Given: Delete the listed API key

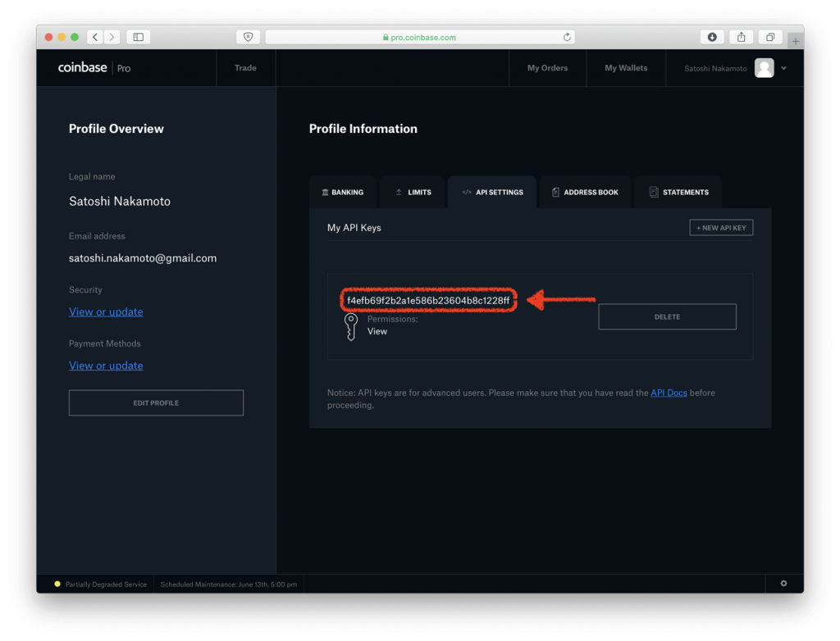Looking at the screenshot, I should pos(667,316).
